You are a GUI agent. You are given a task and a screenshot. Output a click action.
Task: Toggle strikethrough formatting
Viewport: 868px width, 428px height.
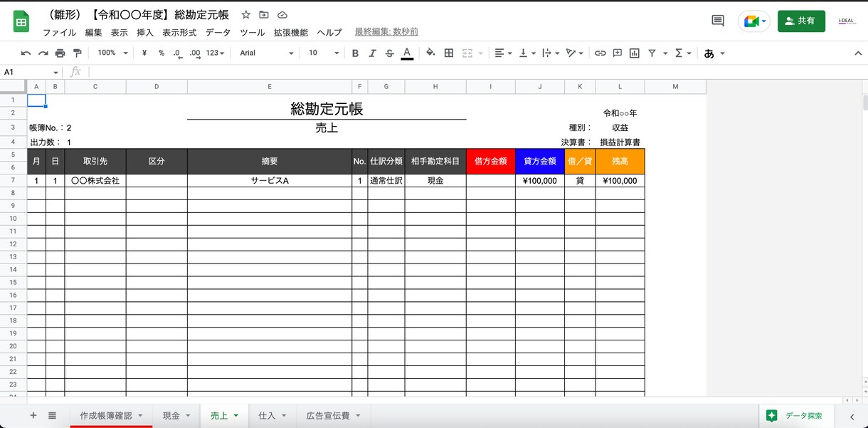tap(389, 53)
